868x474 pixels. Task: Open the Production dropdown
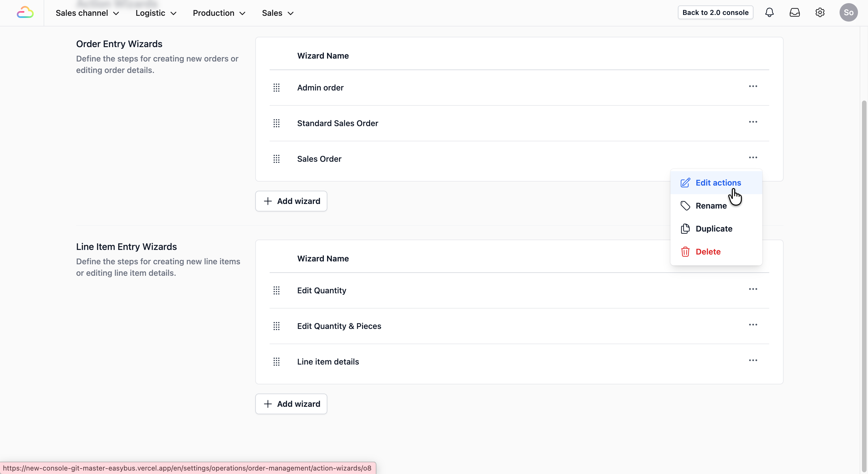point(219,13)
